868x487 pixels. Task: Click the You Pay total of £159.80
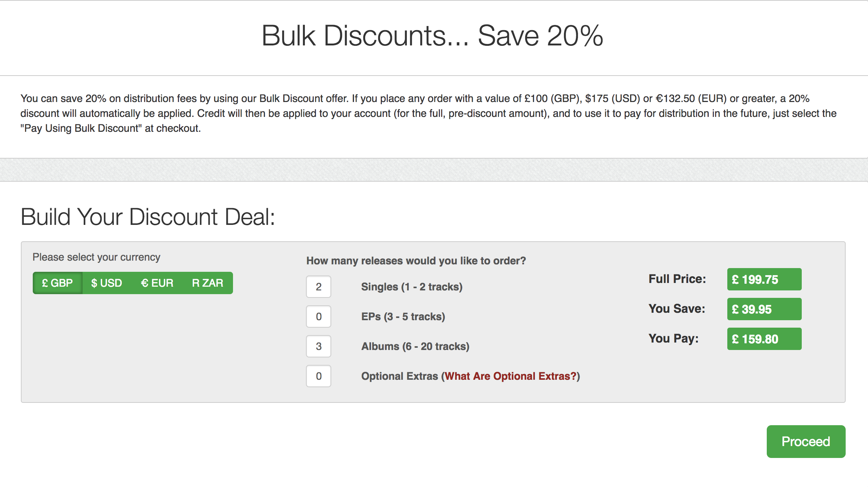(x=764, y=339)
